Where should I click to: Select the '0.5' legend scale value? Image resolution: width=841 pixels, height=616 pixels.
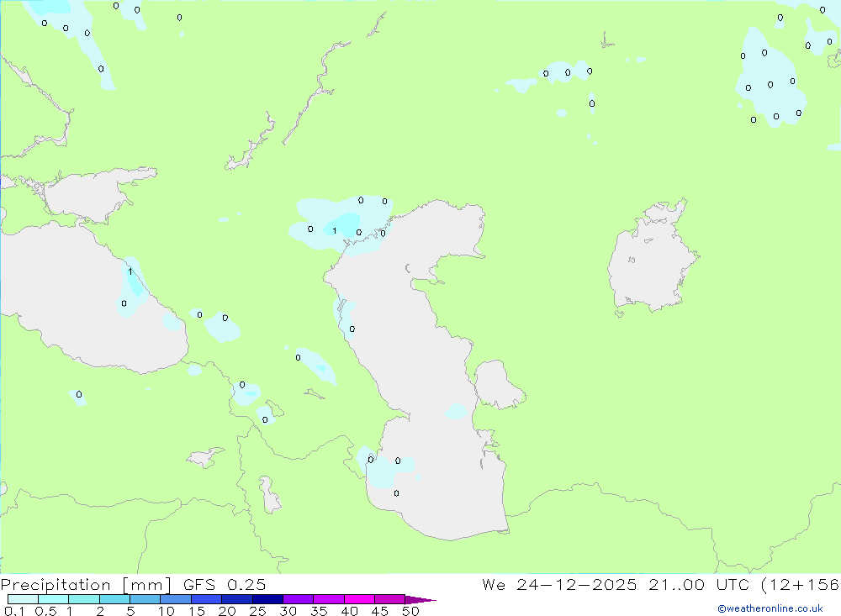pyautogui.click(x=45, y=611)
